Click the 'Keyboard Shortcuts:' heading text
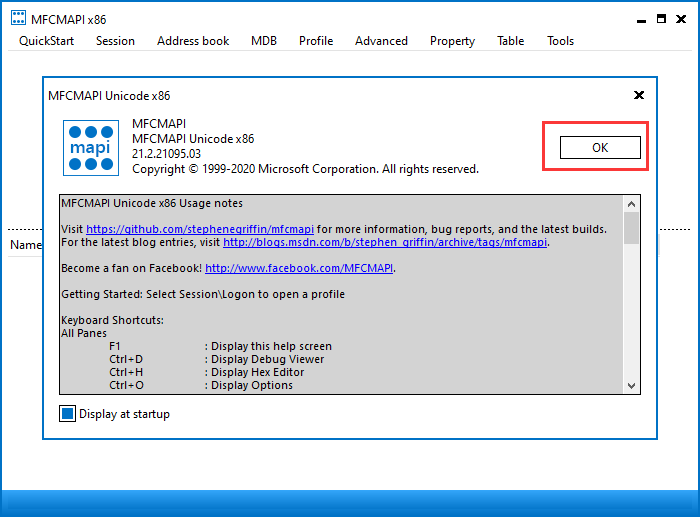 [x=112, y=320]
